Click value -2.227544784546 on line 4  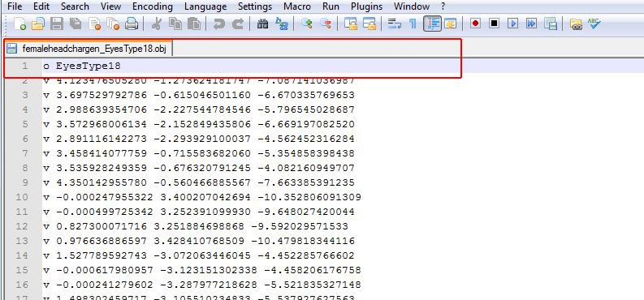[x=201, y=109]
